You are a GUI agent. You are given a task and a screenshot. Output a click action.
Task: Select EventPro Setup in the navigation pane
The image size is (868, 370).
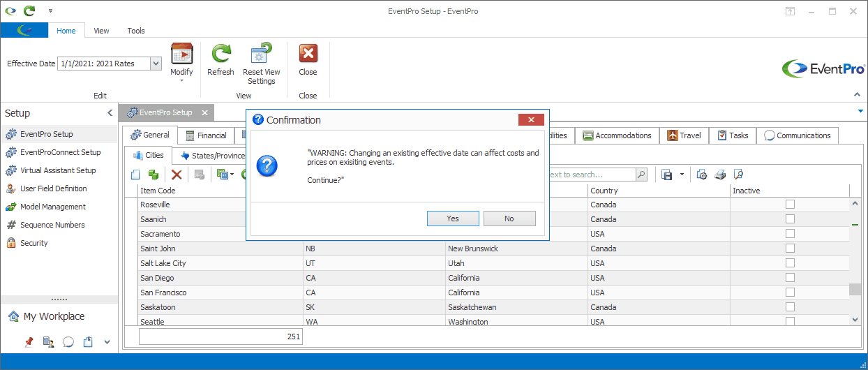click(59, 134)
